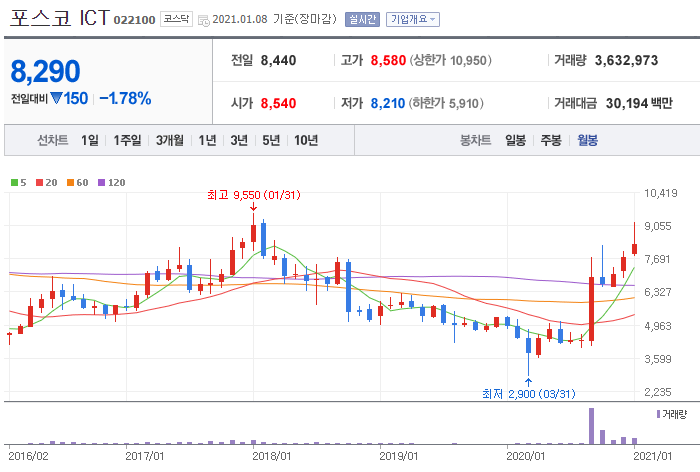Click the 최고 9,550 high price marker
Viewport: 700px width, 472px height.
[254, 195]
